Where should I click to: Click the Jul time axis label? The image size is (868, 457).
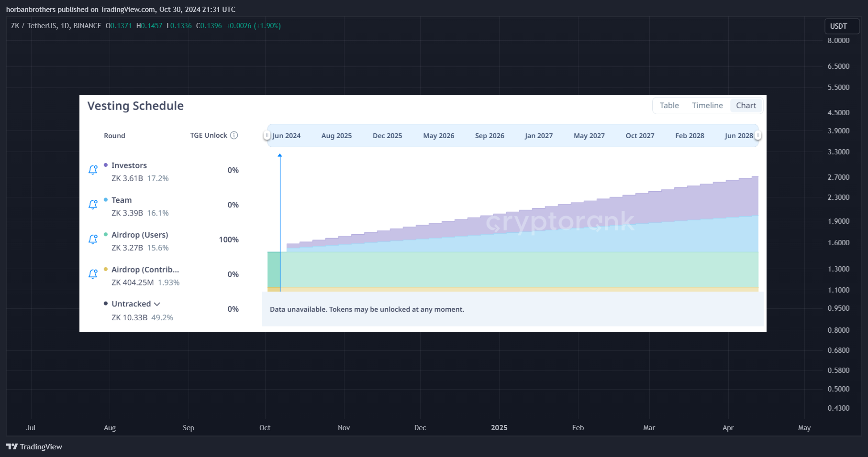[31, 428]
